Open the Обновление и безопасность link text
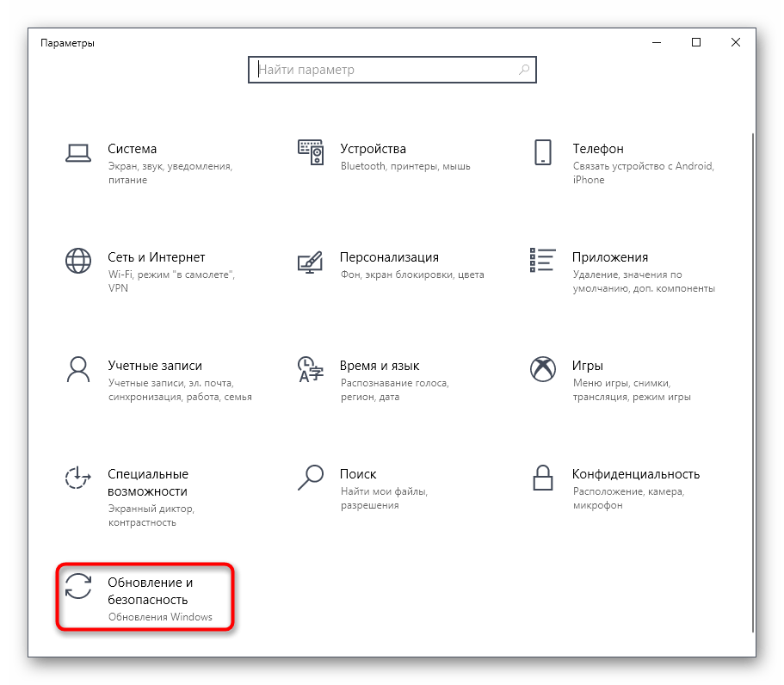Image resolution: width=784 pixels, height=685 pixels. pyautogui.click(x=150, y=591)
